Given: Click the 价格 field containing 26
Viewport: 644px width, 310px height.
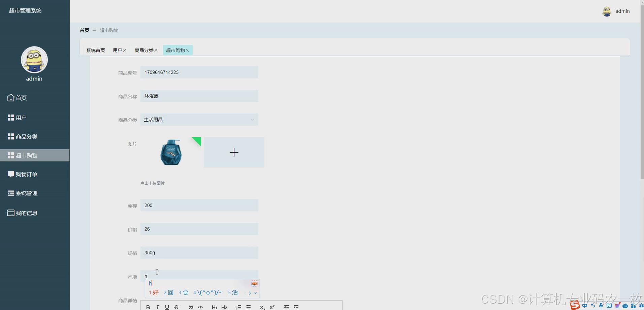Looking at the screenshot, I should [x=199, y=229].
